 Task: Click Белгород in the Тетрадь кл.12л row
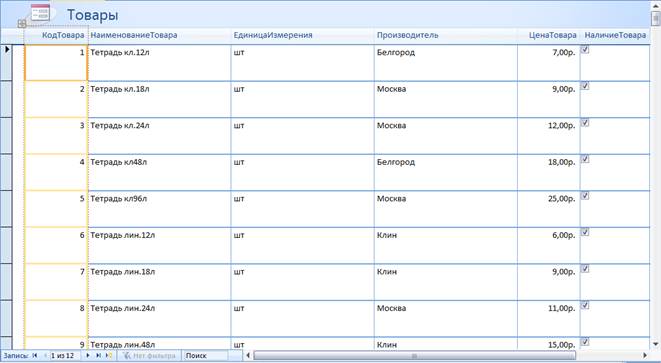pyautogui.click(x=446, y=62)
